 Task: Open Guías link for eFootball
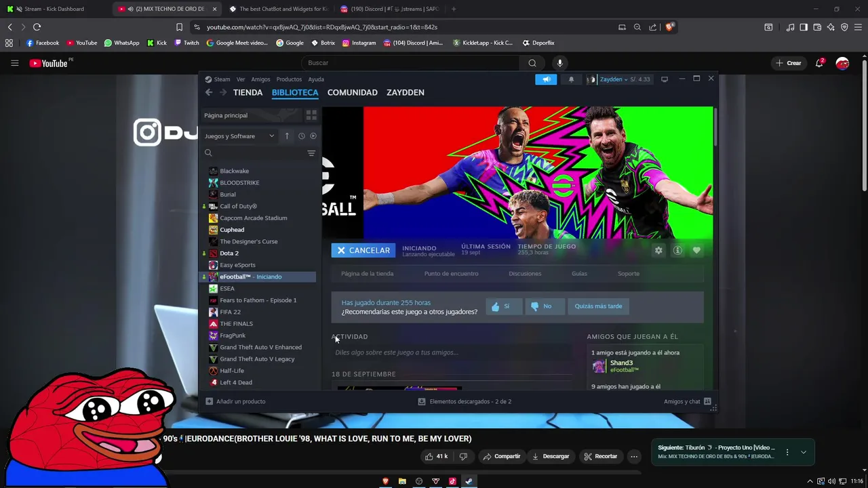[579, 274]
